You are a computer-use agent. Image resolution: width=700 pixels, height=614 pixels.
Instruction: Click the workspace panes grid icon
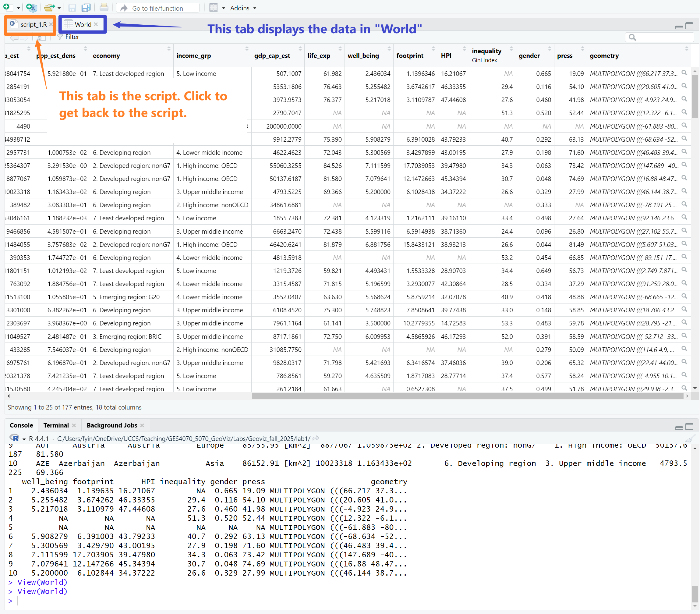214,8
